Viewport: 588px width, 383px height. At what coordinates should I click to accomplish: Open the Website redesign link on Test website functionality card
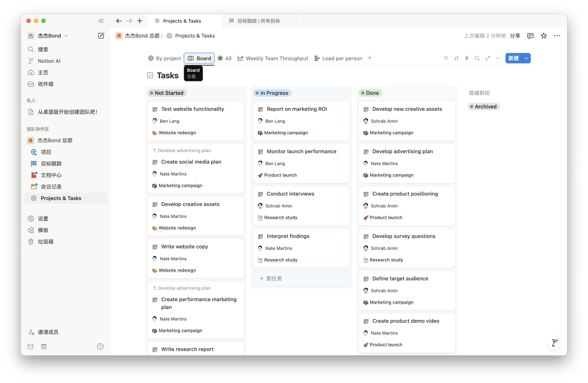pyautogui.click(x=177, y=133)
